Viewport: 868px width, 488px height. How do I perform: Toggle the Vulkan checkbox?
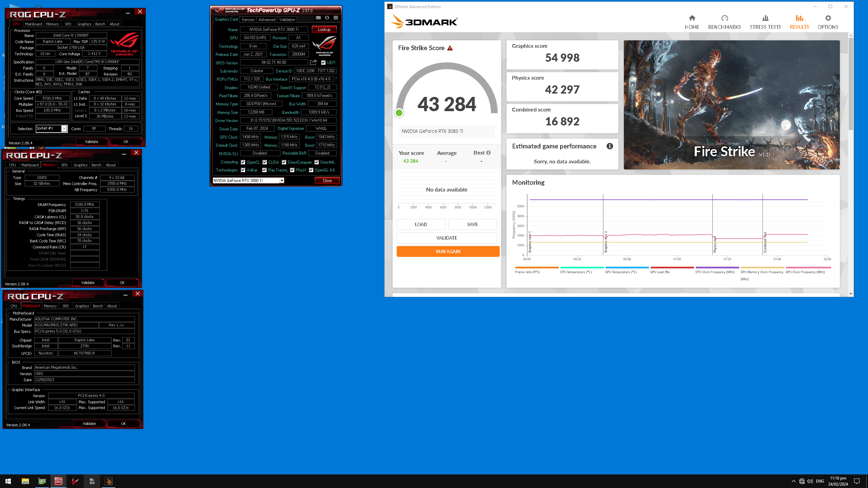click(243, 170)
